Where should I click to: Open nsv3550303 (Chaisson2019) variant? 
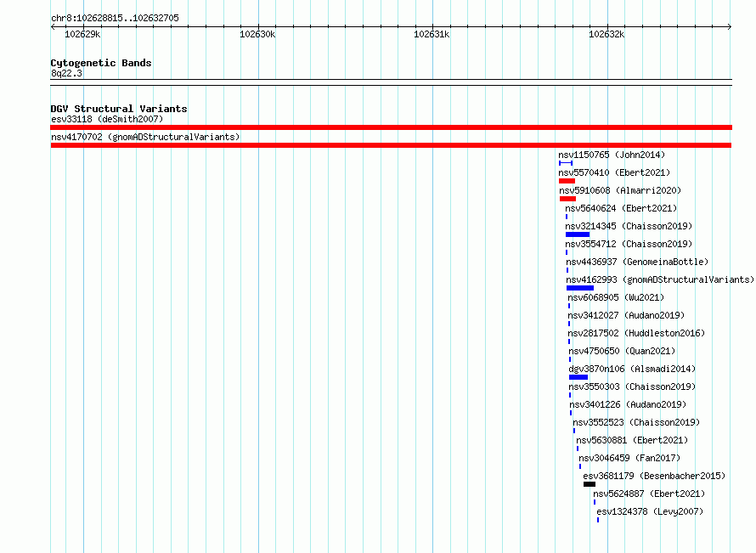[x=632, y=387]
